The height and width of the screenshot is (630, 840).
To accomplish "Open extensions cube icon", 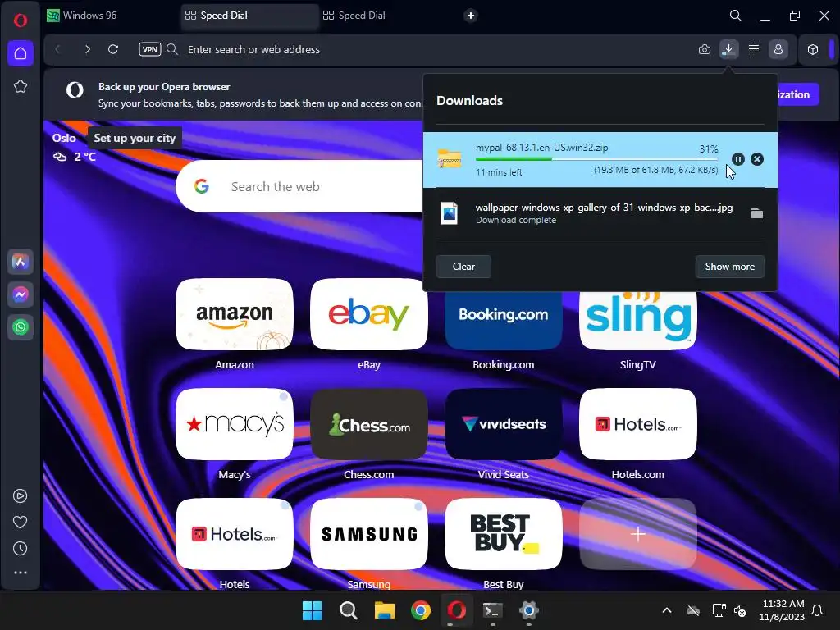I will click(x=813, y=49).
